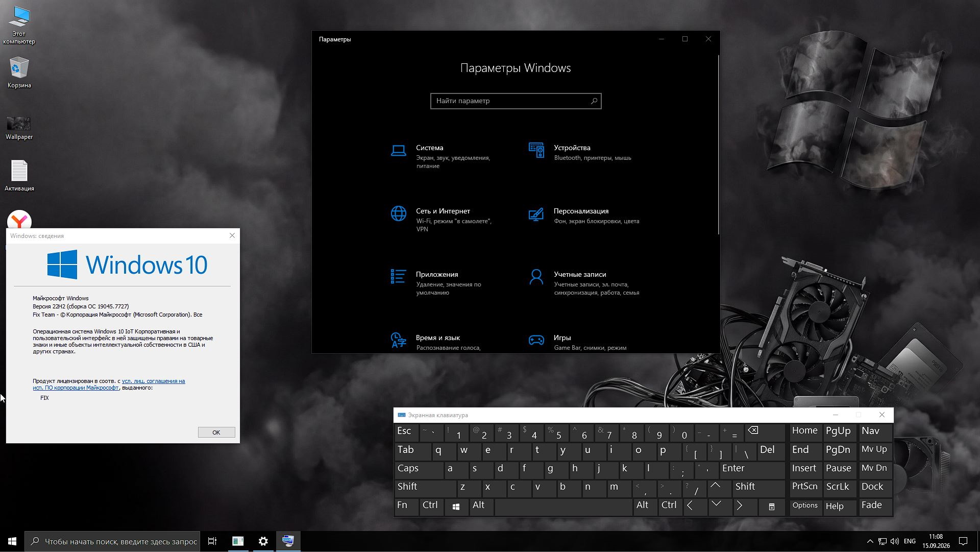Open the notification center icon
The height and width of the screenshot is (552, 980).
pyautogui.click(x=963, y=541)
